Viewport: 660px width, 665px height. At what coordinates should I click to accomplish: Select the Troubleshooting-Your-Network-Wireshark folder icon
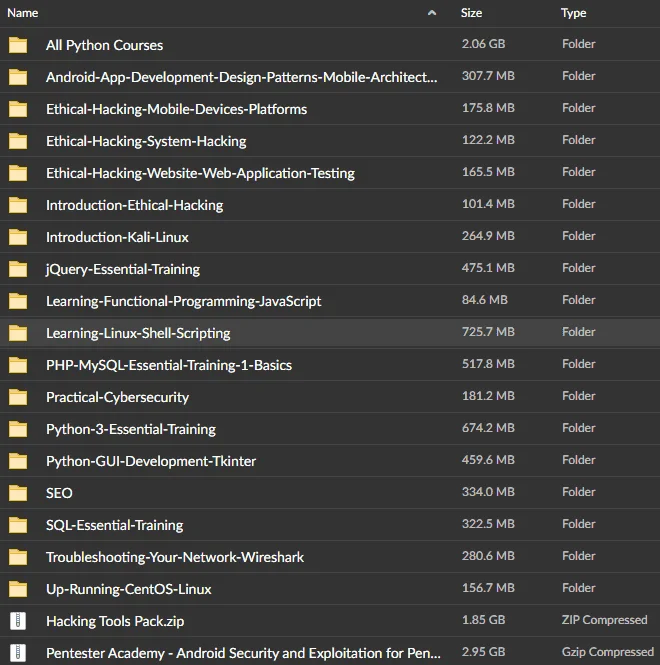tap(18, 557)
